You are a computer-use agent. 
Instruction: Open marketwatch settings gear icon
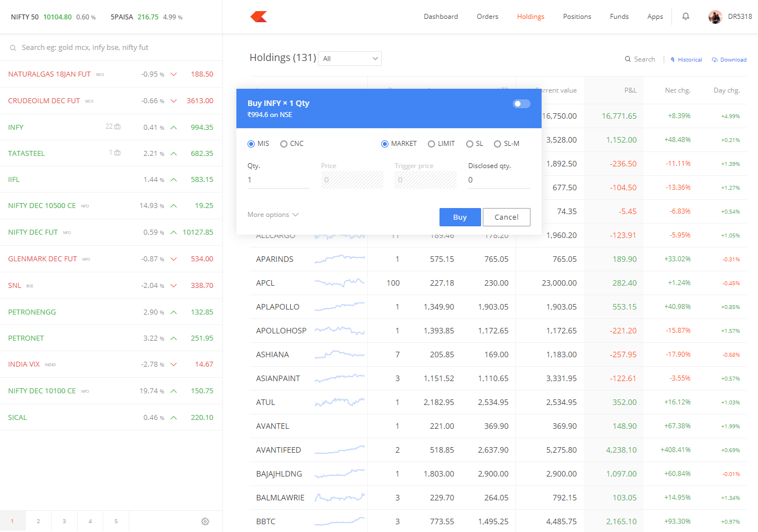(205, 521)
